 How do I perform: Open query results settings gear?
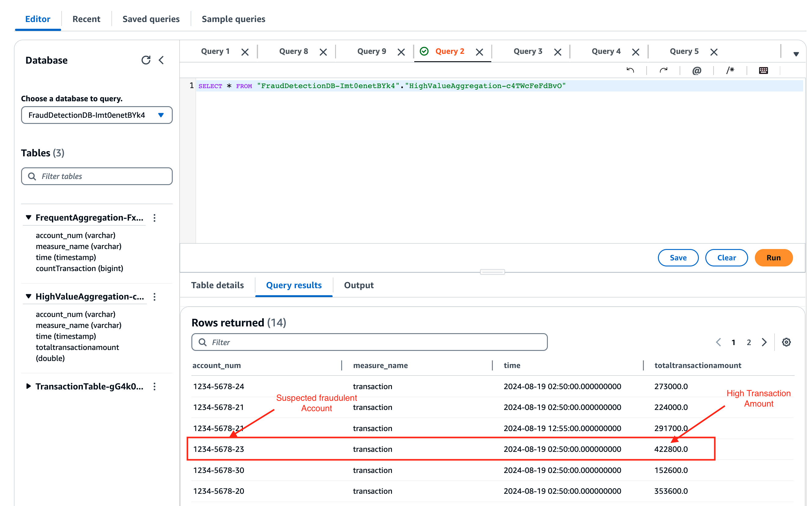click(x=786, y=342)
